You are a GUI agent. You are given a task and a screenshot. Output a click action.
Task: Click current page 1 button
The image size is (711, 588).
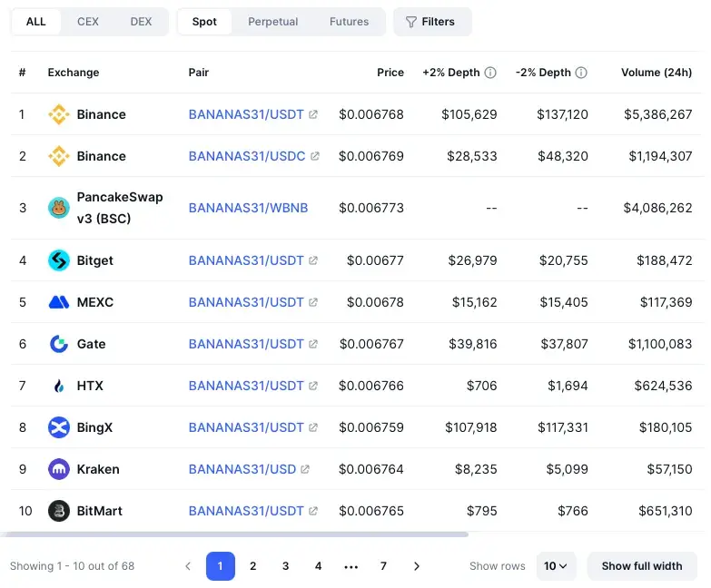click(221, 566)
